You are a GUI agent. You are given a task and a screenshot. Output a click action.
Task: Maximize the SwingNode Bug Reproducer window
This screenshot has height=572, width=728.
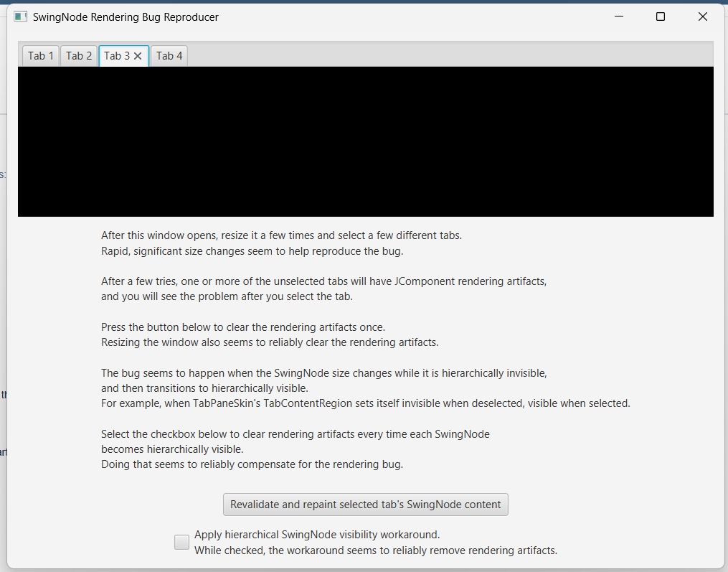[661, 17]
